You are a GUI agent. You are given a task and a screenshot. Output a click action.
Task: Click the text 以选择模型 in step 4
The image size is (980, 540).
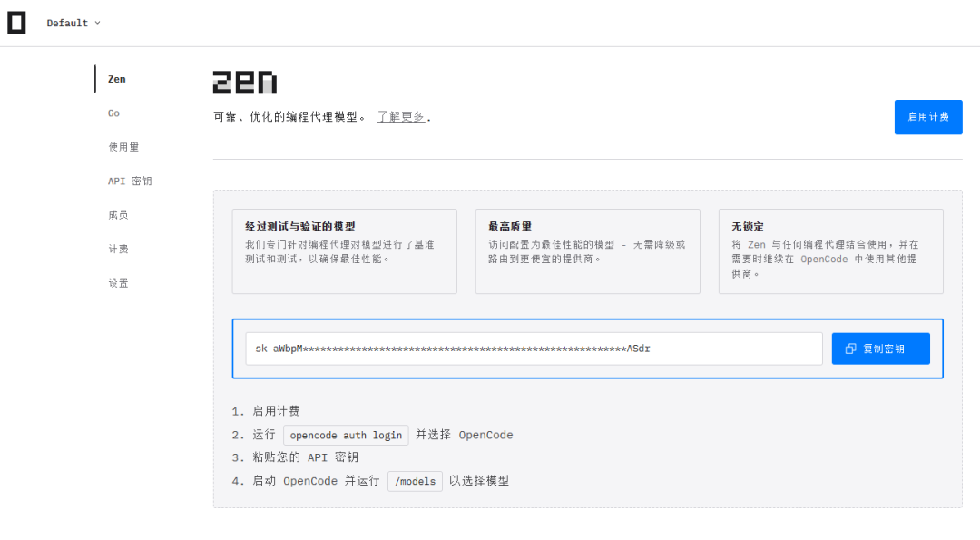click(479, 481)
